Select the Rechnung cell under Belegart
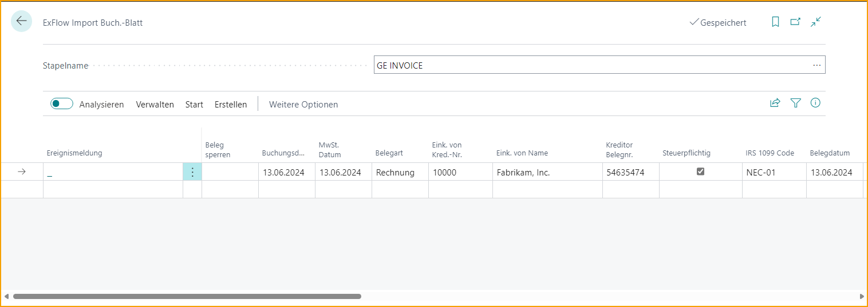The image size is (868, 307). [400, 172]
